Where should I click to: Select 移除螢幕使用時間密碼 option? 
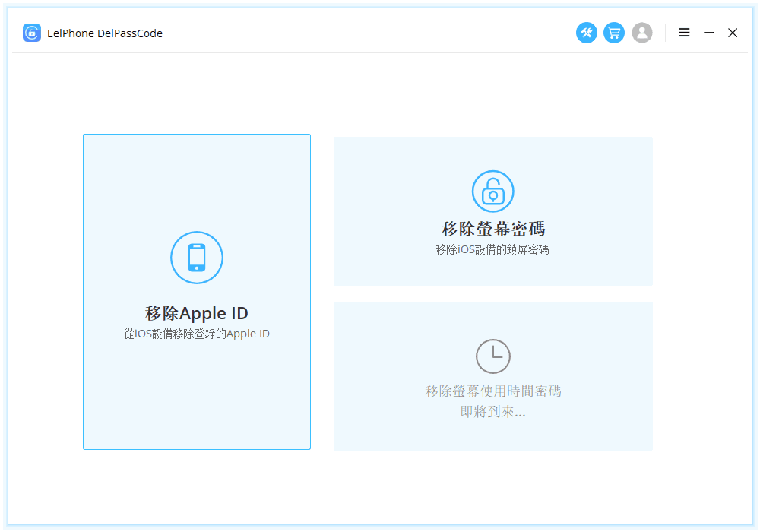493,391
